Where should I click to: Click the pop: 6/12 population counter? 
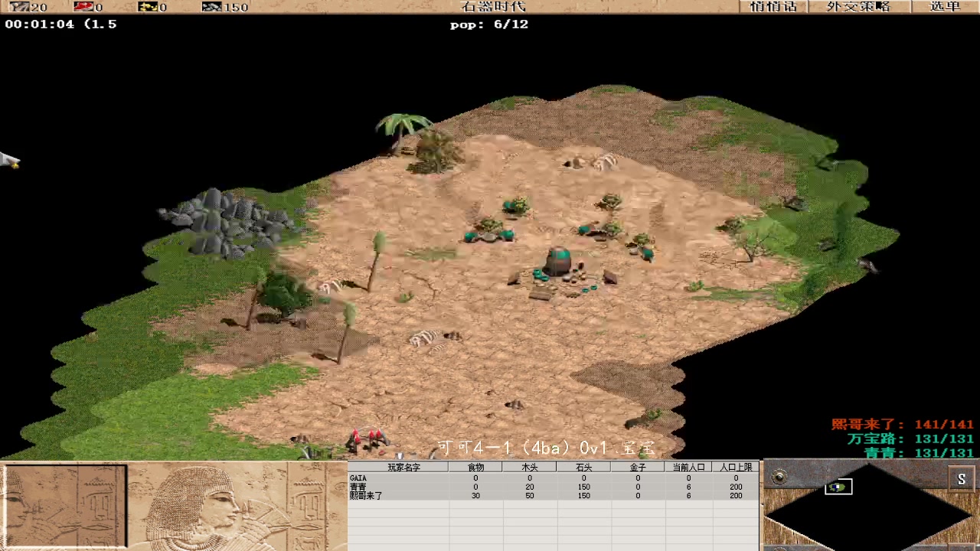[489, 24]
